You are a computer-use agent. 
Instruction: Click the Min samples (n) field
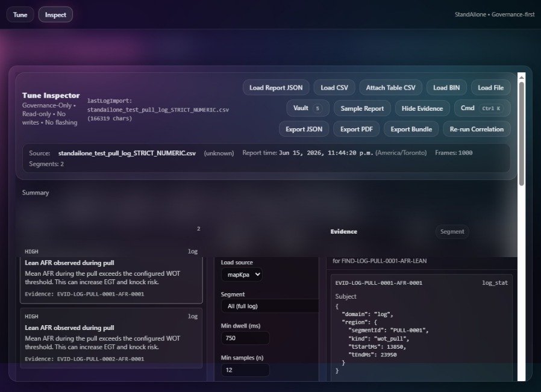(245, 370)
